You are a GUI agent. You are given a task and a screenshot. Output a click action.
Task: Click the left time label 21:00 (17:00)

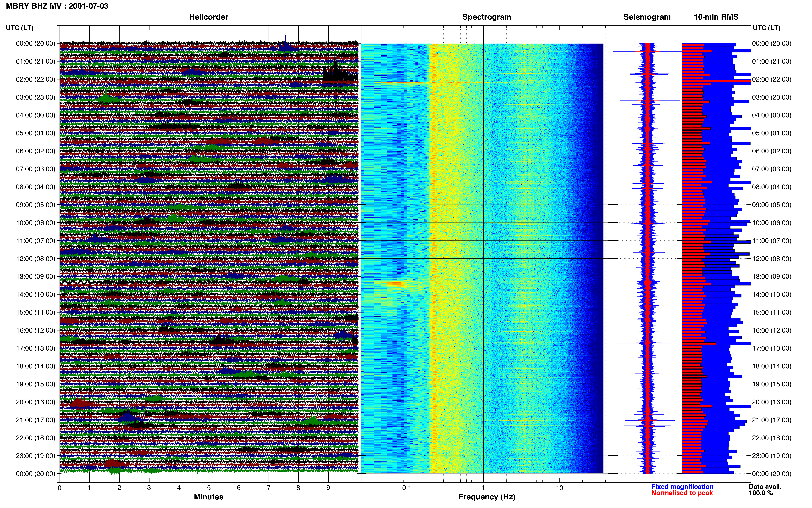tap(36, 420)
